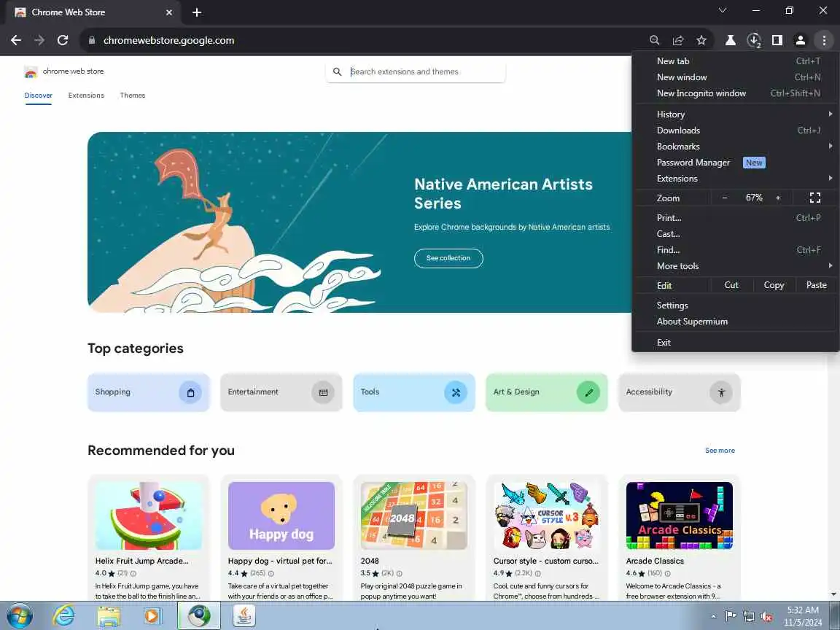This screenshot has width=840, height=630.
Task: Open the Windows Start button
Action: pyautogui.click(x=20, y=615)
